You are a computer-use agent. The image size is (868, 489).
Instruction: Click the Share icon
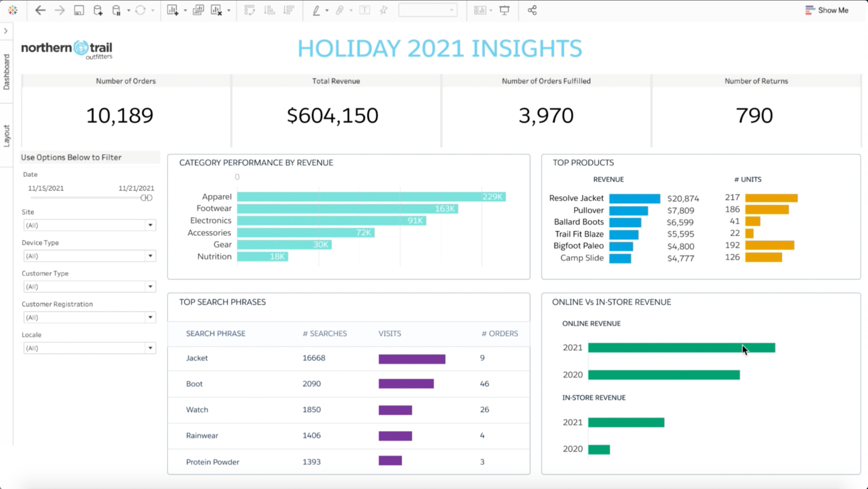tap(532, 10)
